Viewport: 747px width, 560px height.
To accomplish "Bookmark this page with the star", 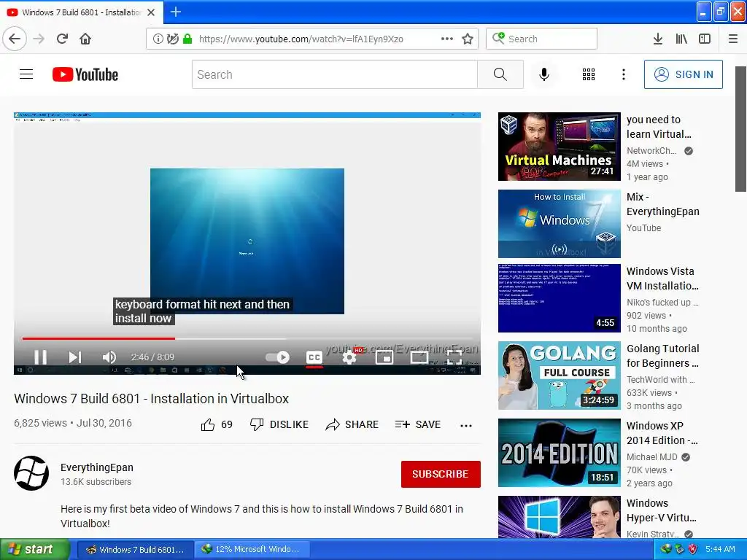I will [468, 39].
